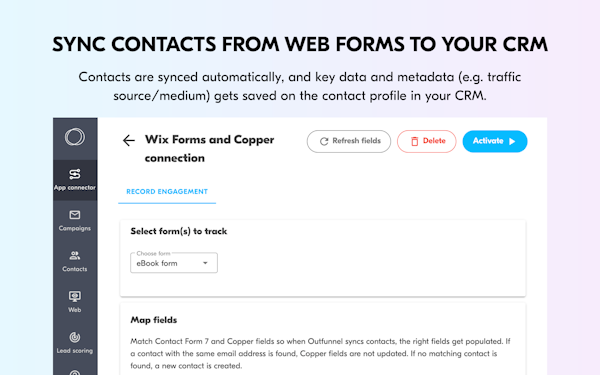Viewport: 600px width, 375px height.
Task: Go to Contacts people icon
Action: tap(75, 256)
